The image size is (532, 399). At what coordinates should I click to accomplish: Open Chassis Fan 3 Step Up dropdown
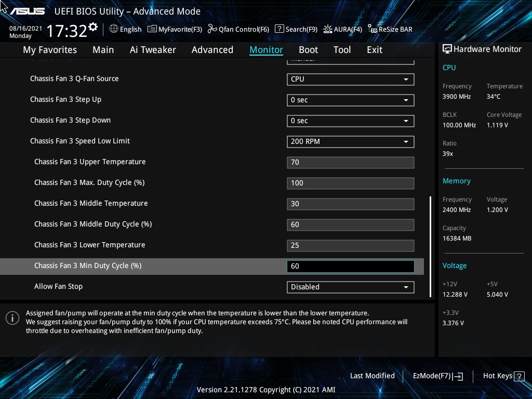click(351, 100)
